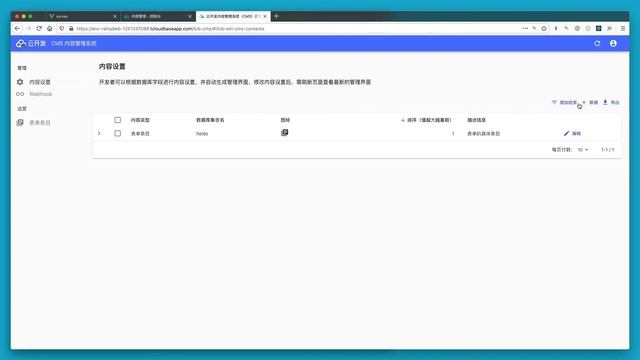This screenshot has width=640, height=360.
Task: Open the browser hamburger menu
Action: (x=623, y=29)
